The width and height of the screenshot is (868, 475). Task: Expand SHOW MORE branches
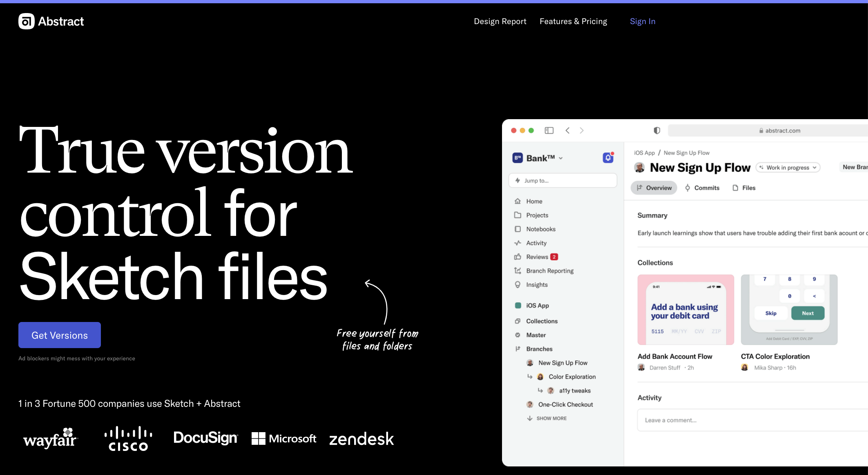point(551,418)
